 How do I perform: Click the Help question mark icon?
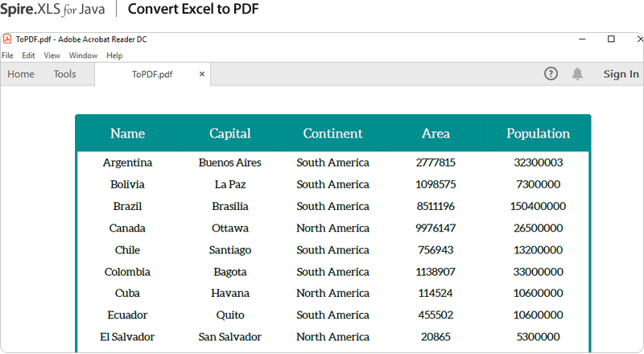click(x=551, y=74)
